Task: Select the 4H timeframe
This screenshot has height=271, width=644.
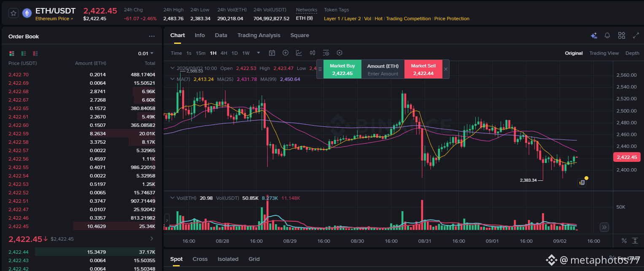Action: pyautogui.click(x=224, y=53)
